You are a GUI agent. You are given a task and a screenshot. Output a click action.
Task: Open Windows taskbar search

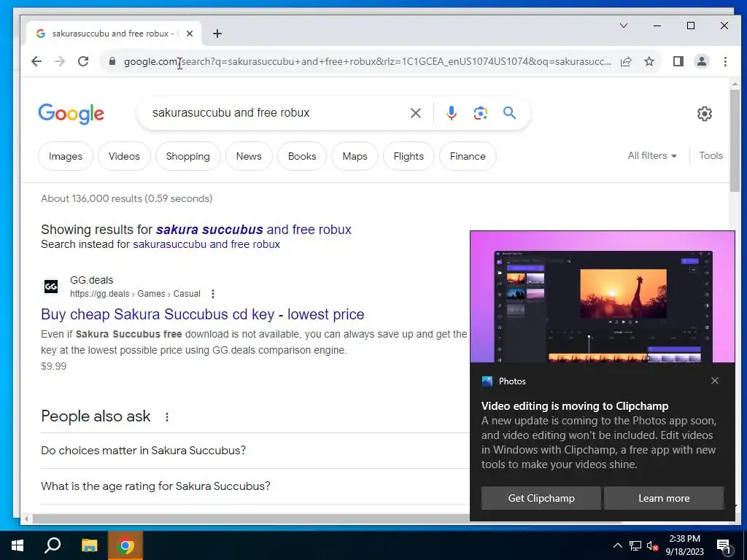pyautogui.click(x=53, y=545)
